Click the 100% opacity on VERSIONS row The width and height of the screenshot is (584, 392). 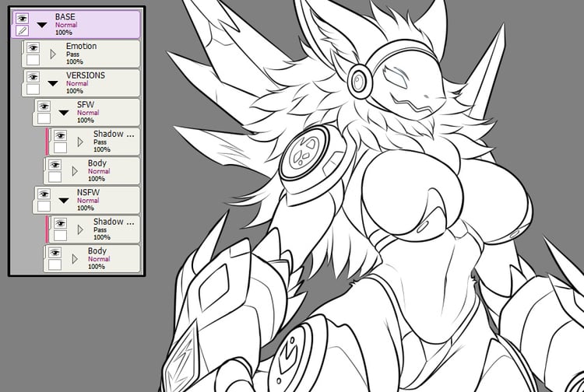pos(75,91)
